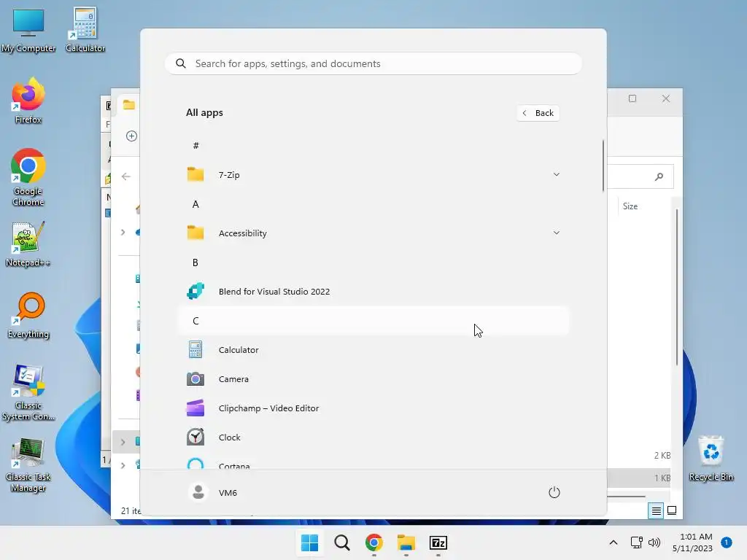Viewport: 747px width, 560px height.
Task: Click the Explorer search magnifier
Action: pyautogui.click(x=659, y=176)
